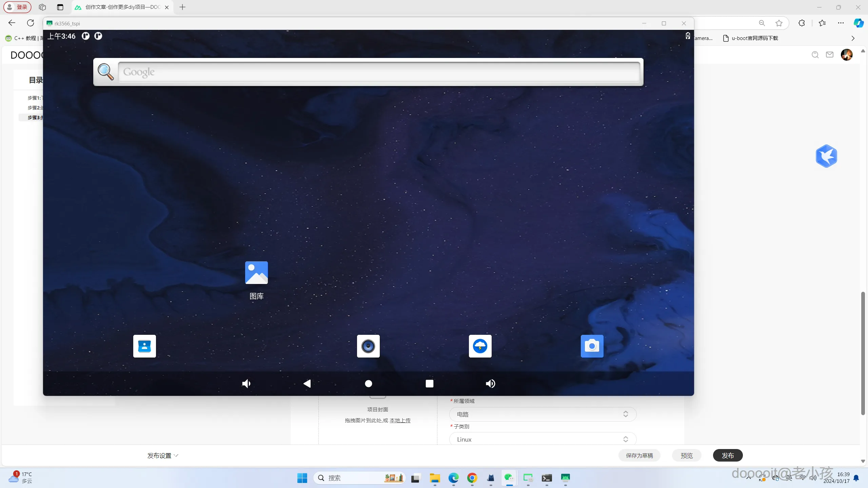The width and height of the screenshot is (868, 488).
Task: Click the 本地上传 link
Action: pyautogui.click(x=400, y=420)
